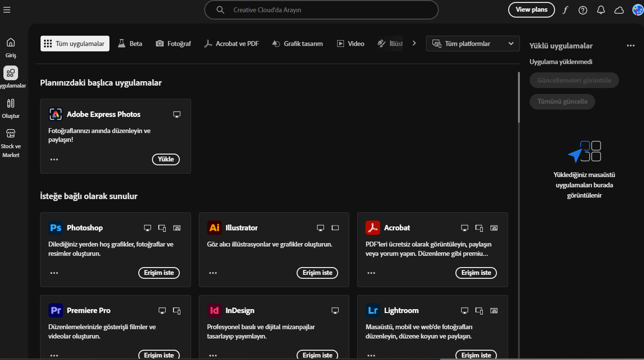The width and height of the screenshot is (644, 360).
Task: Click Erişim iste for Illustrator
Action: [x=318, y=273]
